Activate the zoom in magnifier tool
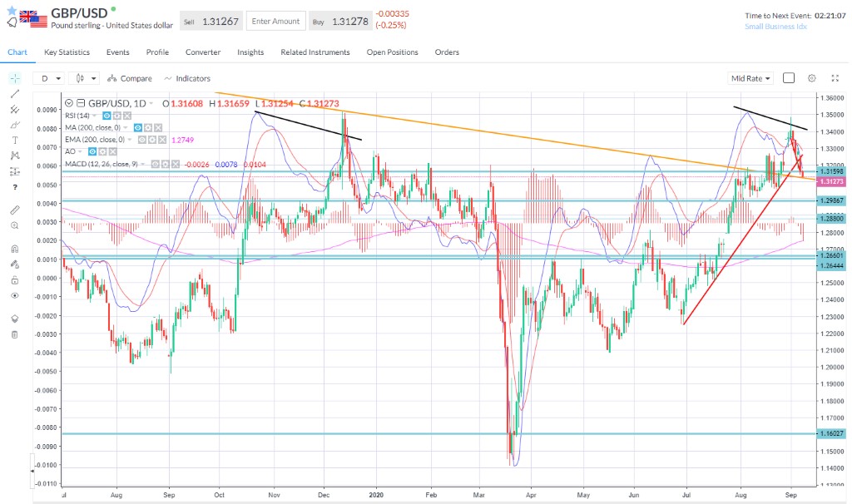The height and width of the screenshot is (504, 852). point(14,225)
